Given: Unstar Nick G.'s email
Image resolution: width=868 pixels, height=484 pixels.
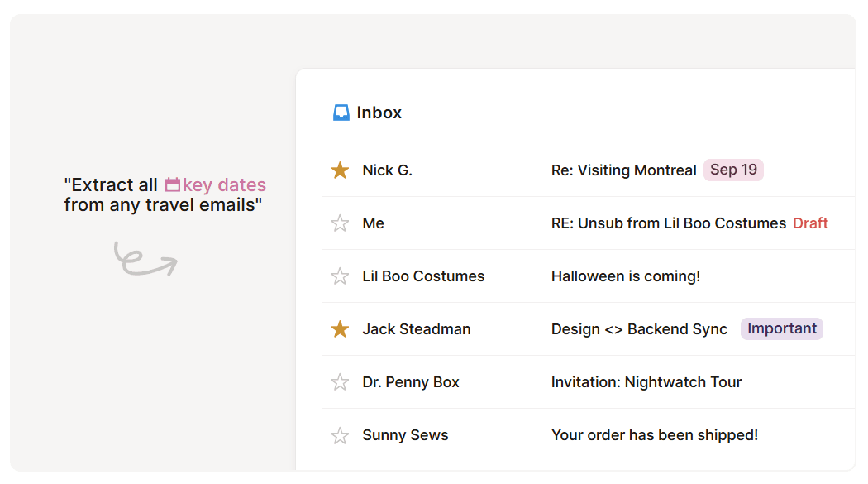Looking at the screenshot, I should 340,170.
